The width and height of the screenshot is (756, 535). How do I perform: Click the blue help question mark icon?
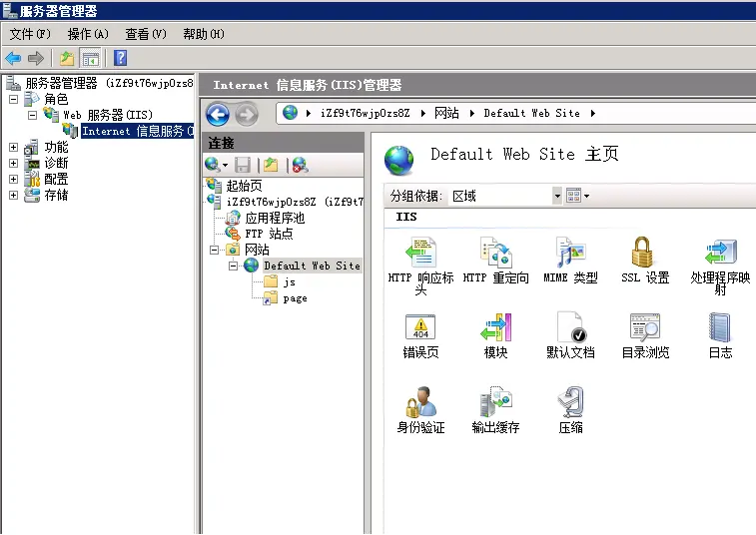click(x=121, y=58)
